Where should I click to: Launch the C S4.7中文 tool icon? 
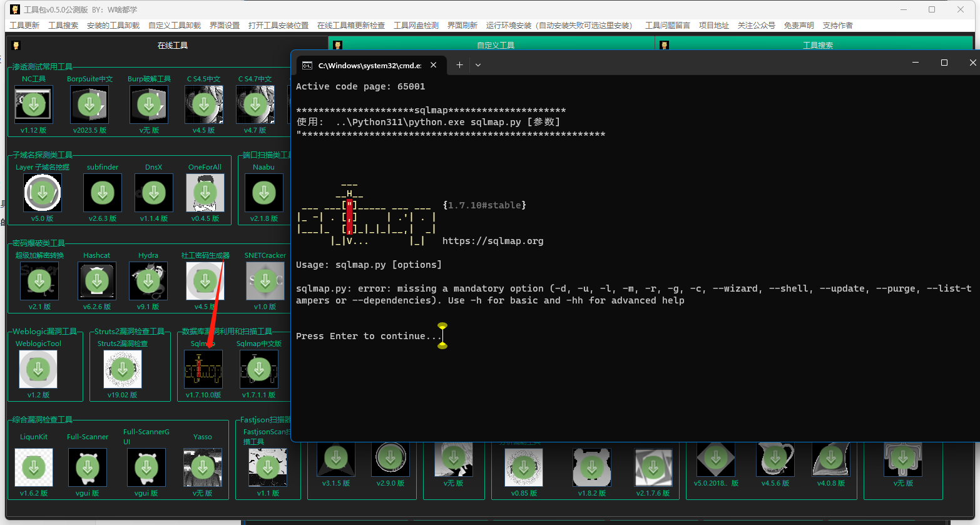[255, 104]
